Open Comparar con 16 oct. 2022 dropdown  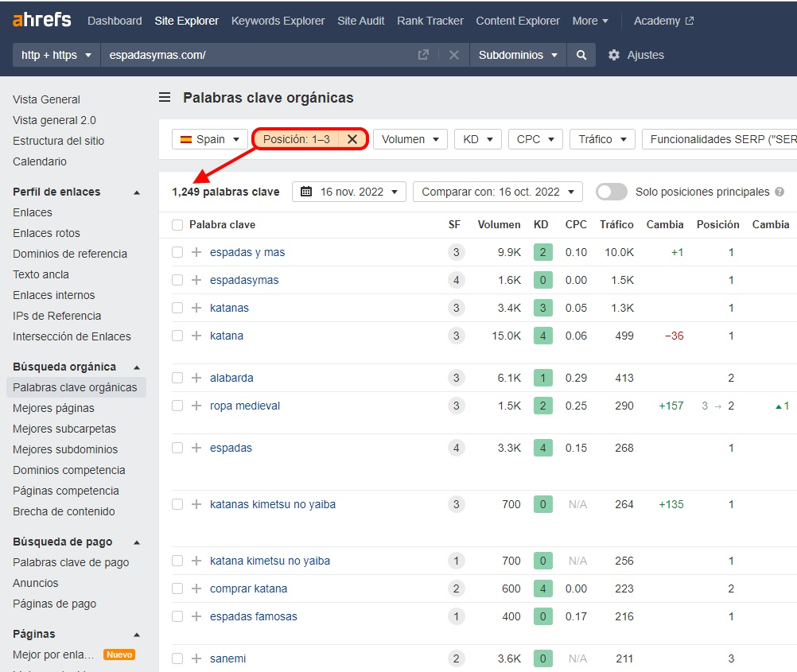498,192
